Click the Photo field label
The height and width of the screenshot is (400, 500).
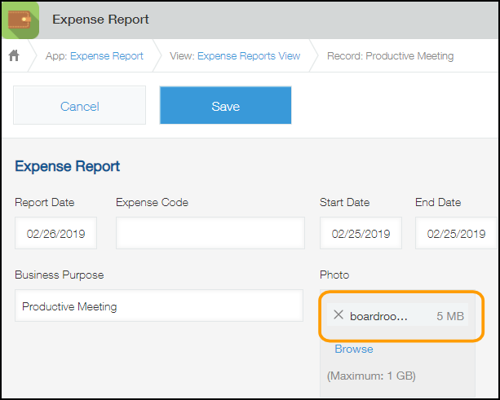coord(334,275)
